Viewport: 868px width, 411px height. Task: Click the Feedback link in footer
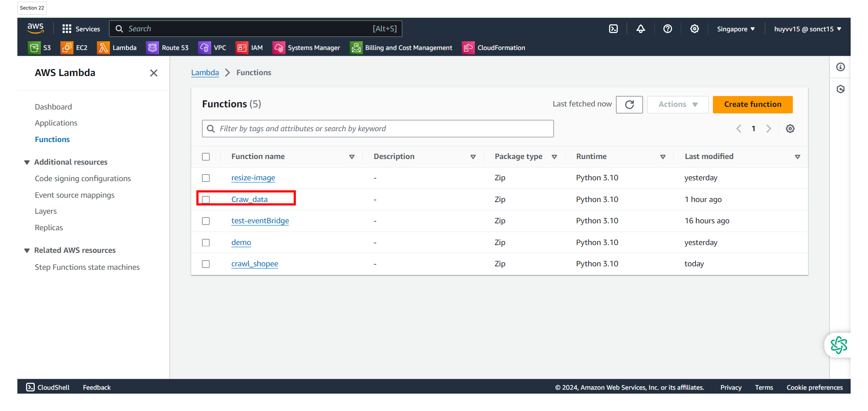click(97, 387)
